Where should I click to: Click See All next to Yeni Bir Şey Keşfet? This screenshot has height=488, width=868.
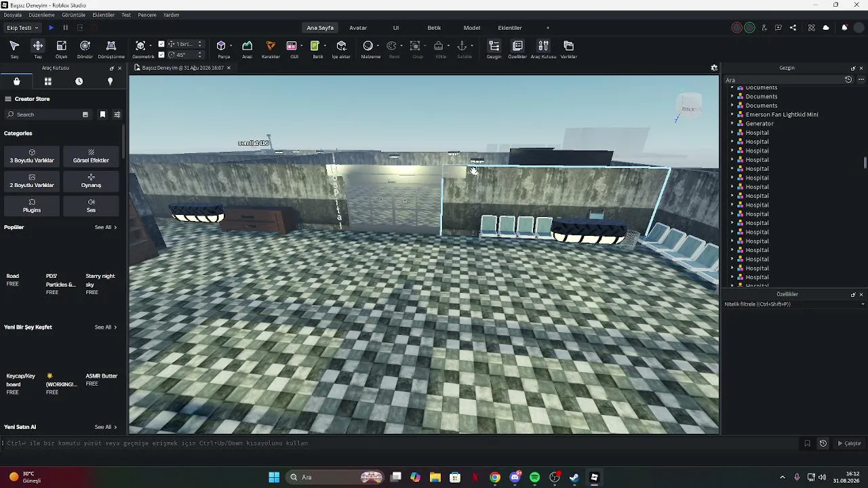[106, 327]
